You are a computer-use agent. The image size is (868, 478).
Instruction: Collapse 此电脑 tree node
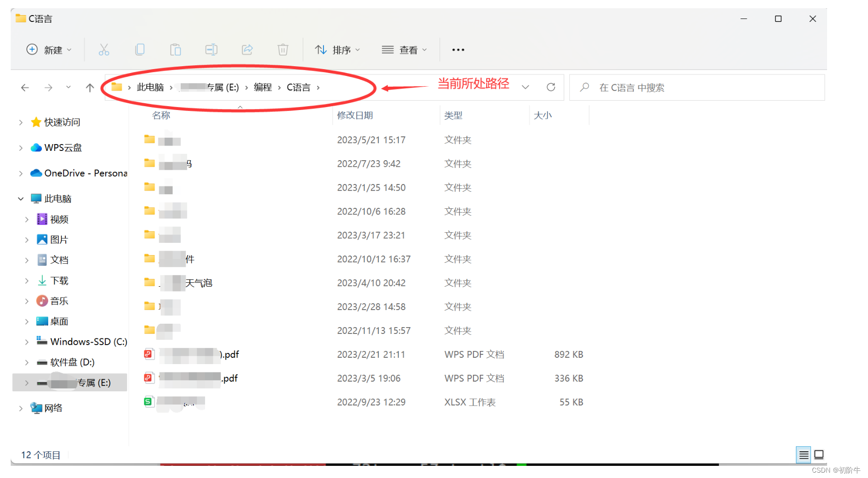point(20,199)
